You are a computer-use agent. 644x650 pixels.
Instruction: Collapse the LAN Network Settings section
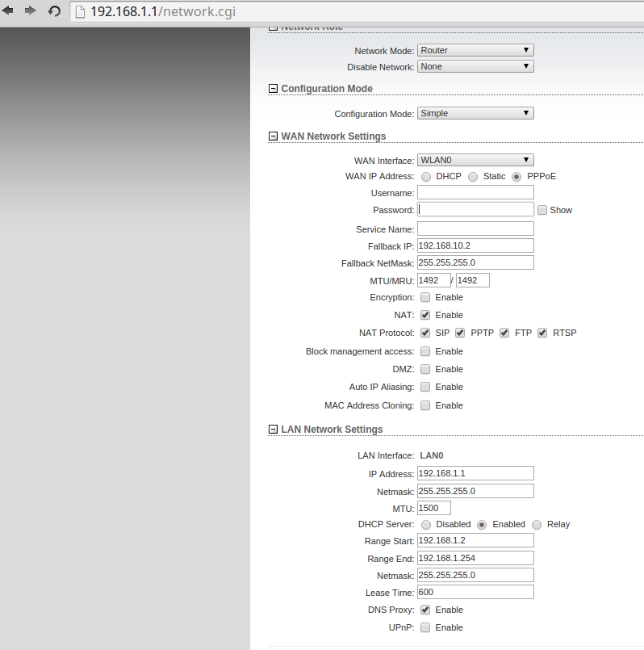coord(273,430)
